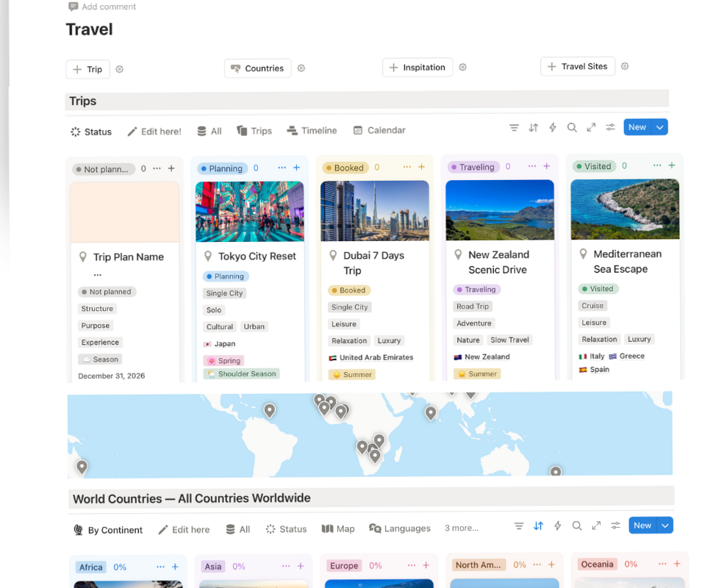
Task: Open view settings icon for World Countries database
Action: (x=615, y=525)
